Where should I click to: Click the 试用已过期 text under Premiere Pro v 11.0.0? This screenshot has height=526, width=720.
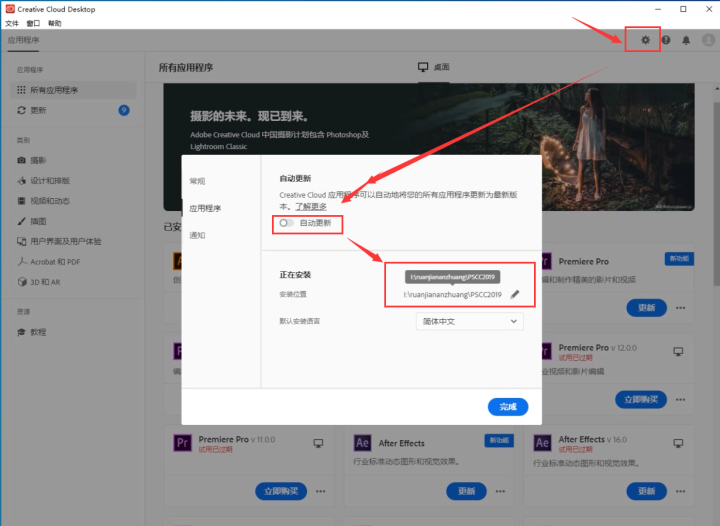215,450
